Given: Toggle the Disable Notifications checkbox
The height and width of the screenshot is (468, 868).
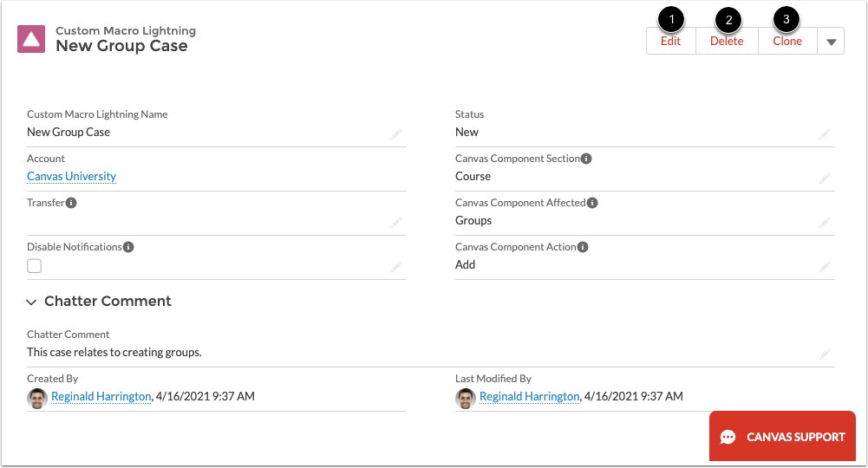Looking at the screenshot, I should click(x=35, y=266).
